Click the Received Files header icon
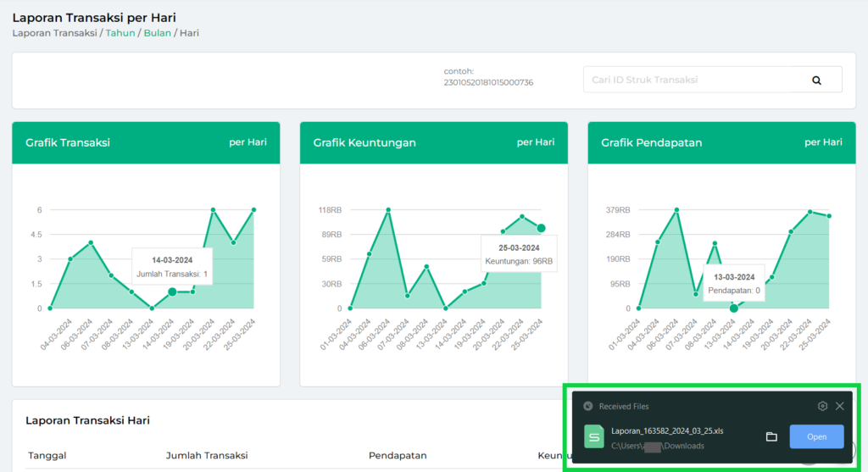Viewport: 868px width, 472px height. click(588, 406)
